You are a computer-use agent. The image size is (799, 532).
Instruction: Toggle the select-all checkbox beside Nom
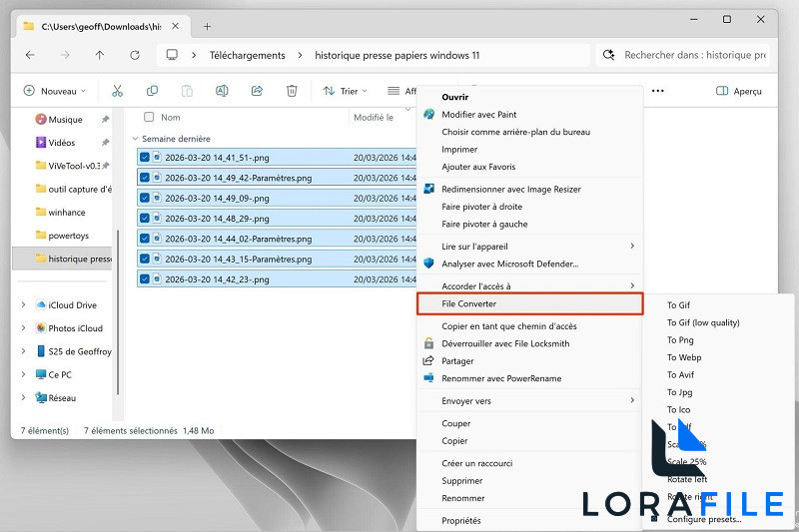[x=149, y=117]
